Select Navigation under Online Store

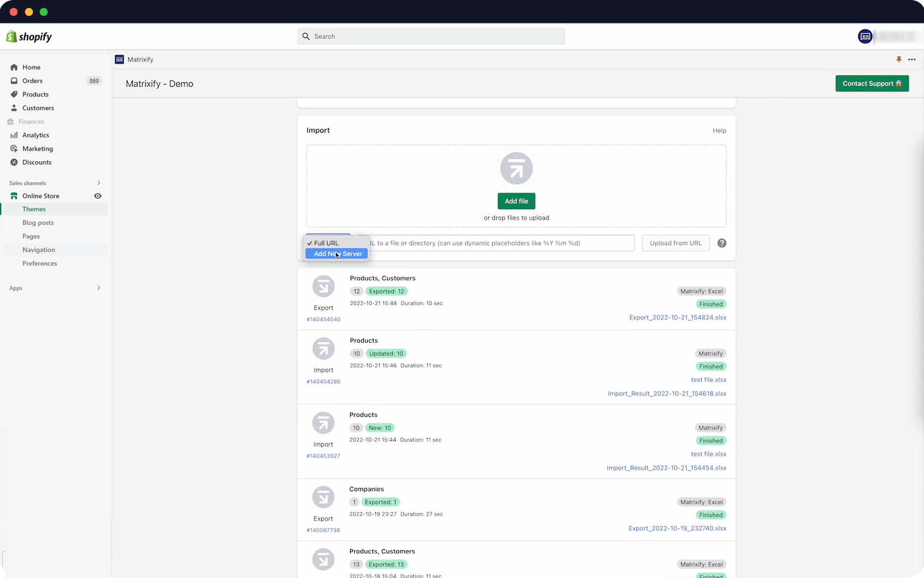click(x=39, y=250)
